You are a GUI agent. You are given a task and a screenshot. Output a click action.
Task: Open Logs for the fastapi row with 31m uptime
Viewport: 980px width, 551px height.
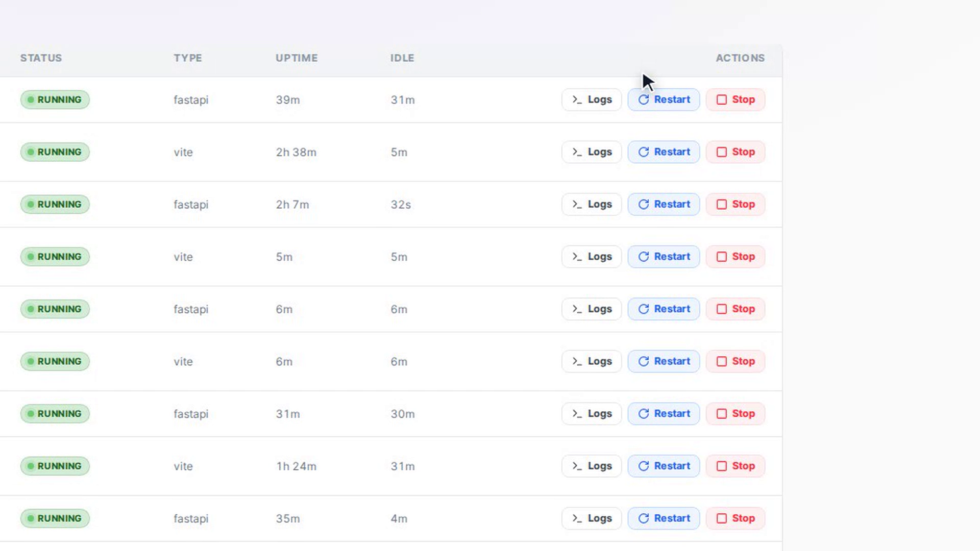tap(592, 414)
